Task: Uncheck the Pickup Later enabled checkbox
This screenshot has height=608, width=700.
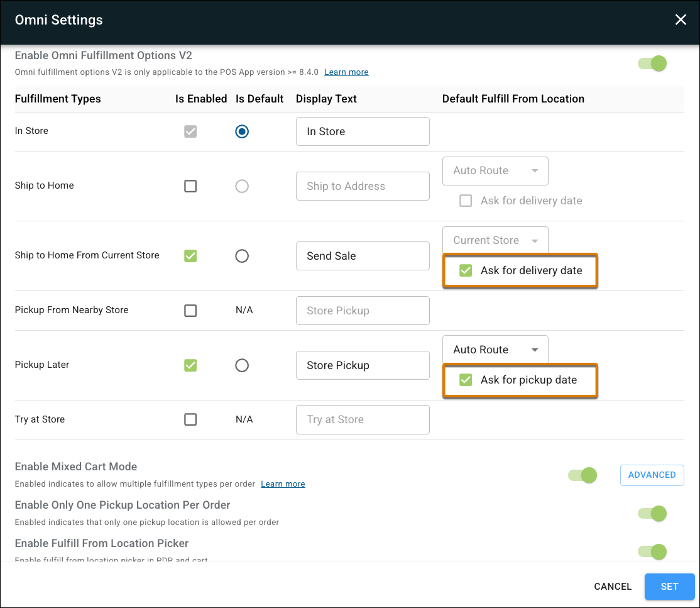Action: [x=190, y=365]
